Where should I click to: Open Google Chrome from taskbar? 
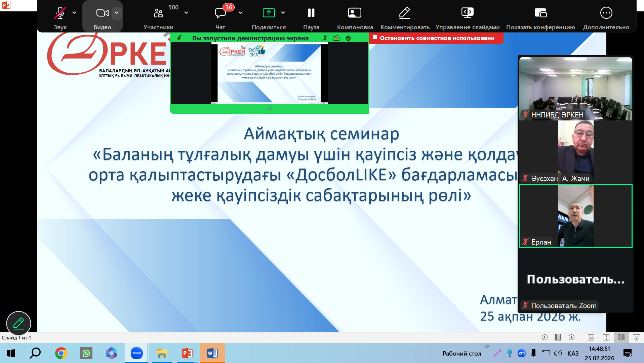61,353
